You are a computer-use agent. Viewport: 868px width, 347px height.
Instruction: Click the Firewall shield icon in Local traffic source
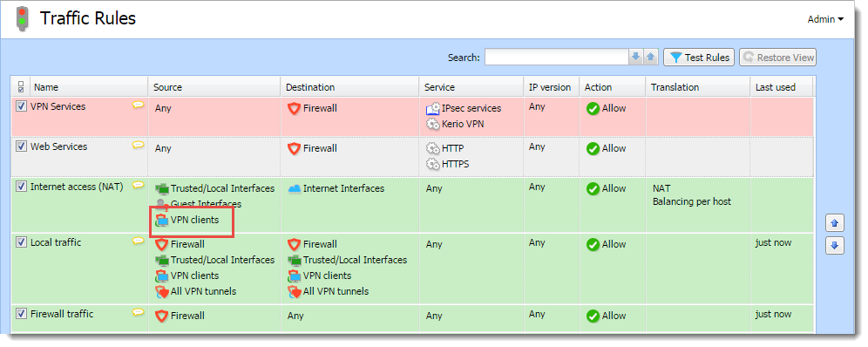point(161,244)
